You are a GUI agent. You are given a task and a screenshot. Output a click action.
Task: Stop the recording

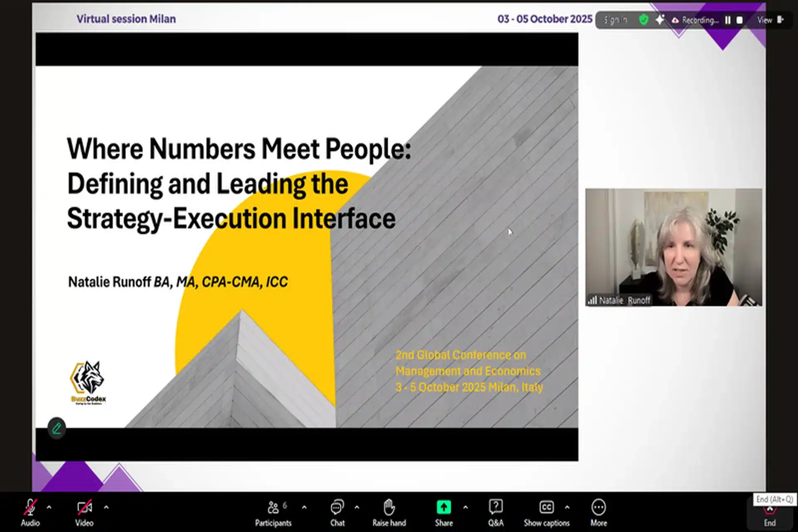tap(739, 20)
